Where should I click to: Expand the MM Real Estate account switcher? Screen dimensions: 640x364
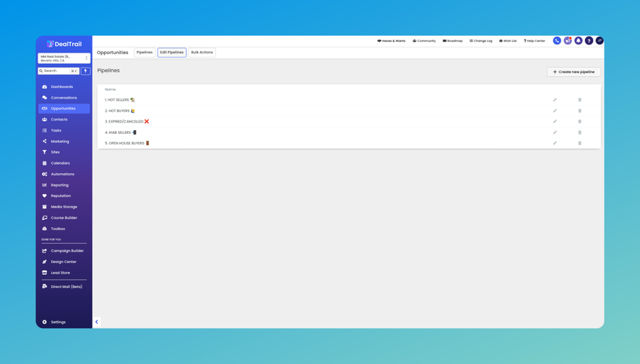64,59
